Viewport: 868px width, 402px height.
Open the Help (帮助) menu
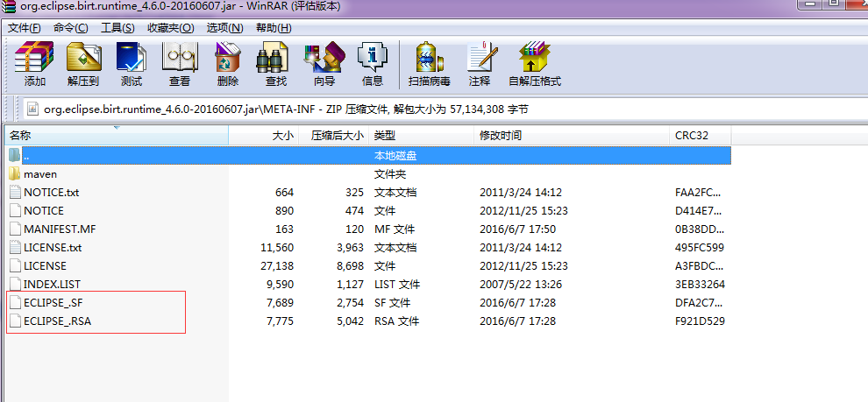(274, 28)
